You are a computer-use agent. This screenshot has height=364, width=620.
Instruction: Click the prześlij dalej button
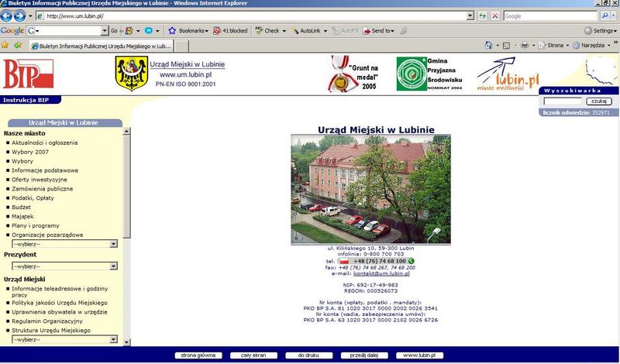pos(364,355)
